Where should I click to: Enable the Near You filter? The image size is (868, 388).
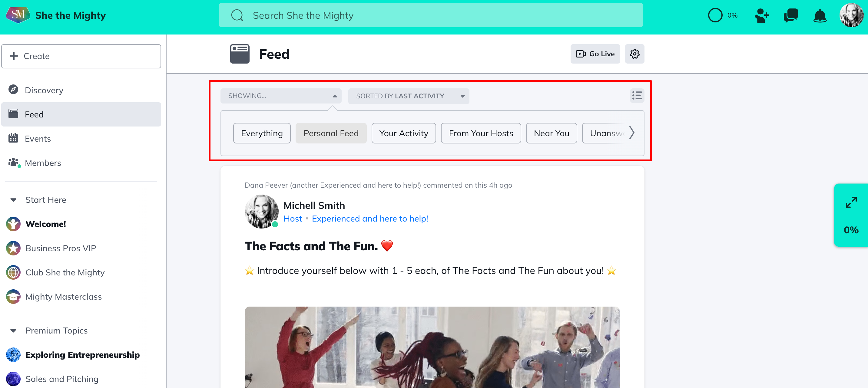[551, 133]
